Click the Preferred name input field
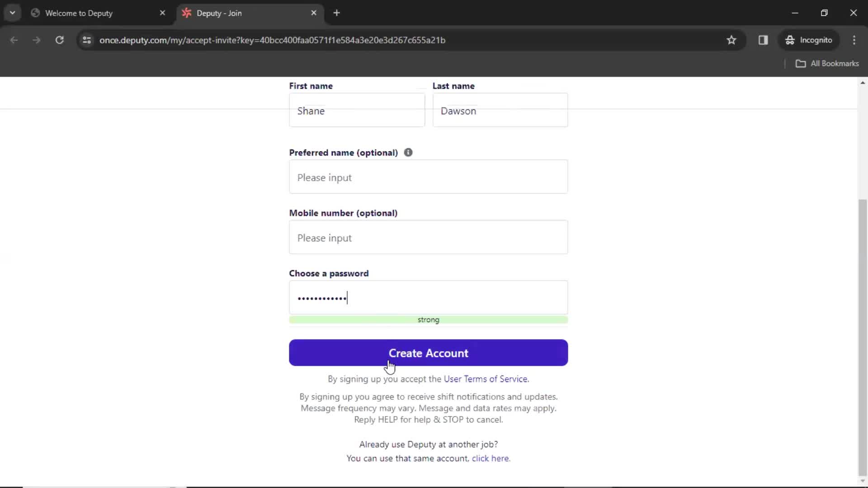The image size is (868, 488). pos(428,177)
